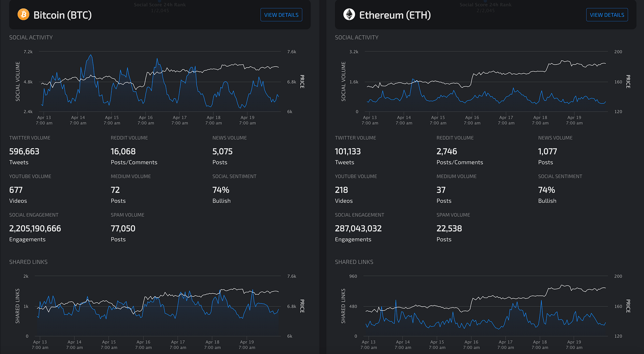644x354 pixels.
Task: Click Ethereum's News Volume stat 1,077
Action: 547,151
